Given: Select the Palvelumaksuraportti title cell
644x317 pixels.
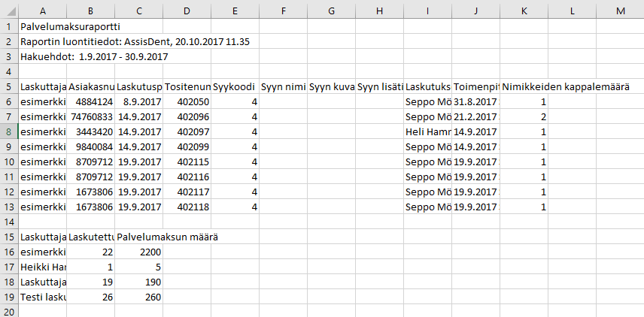Looking at the screenshot, I should tap(43, 26).
